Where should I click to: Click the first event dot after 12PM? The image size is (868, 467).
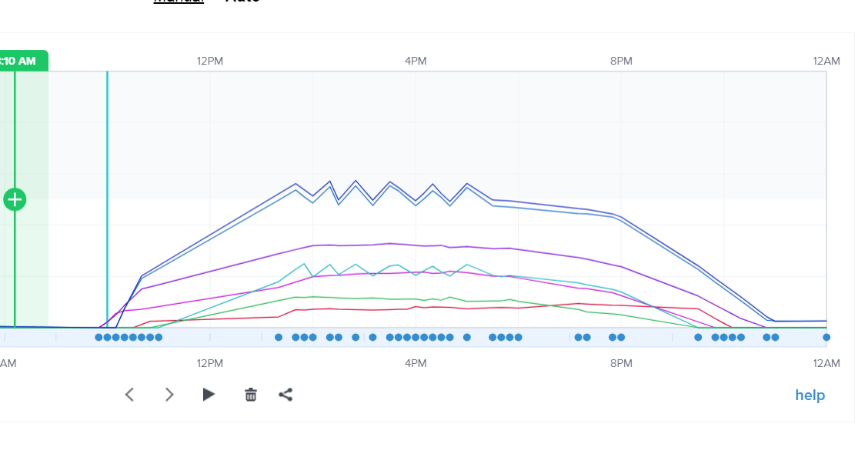click(279, 338)
